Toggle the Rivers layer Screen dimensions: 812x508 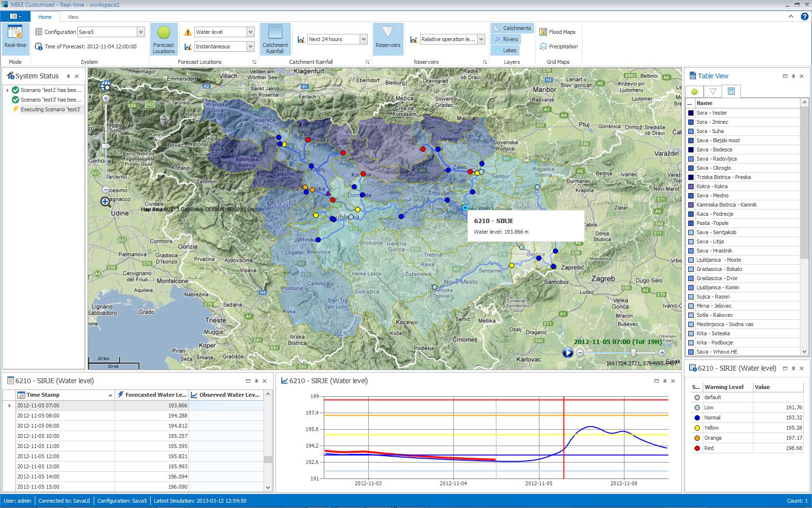(506, 39)
